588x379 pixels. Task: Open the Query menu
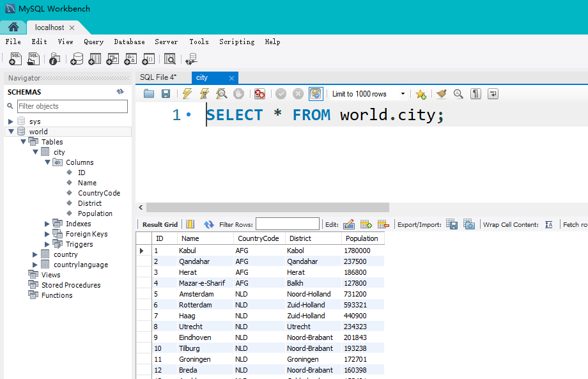click(93, 42)
